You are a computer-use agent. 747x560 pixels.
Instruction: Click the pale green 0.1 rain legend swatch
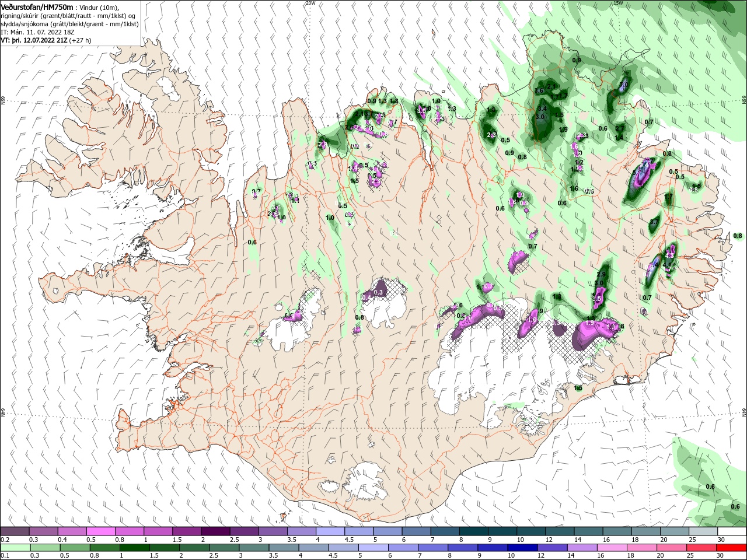coord(15,548)
